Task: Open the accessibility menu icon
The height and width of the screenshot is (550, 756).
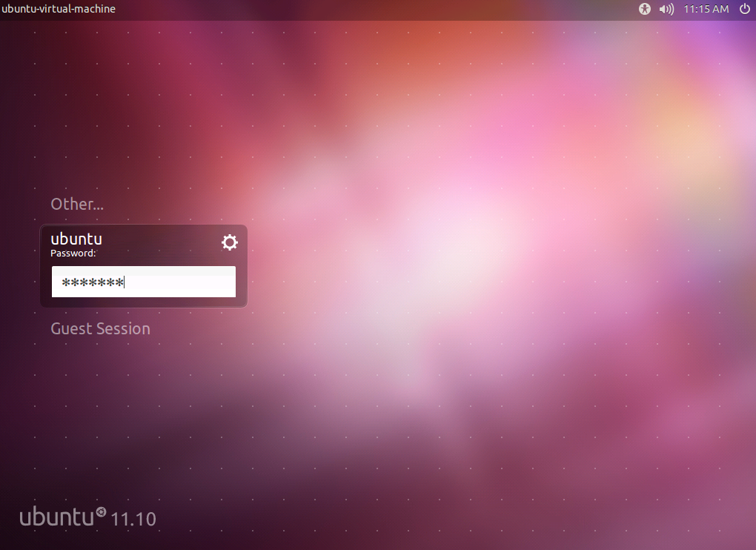Action: [644, 9]
